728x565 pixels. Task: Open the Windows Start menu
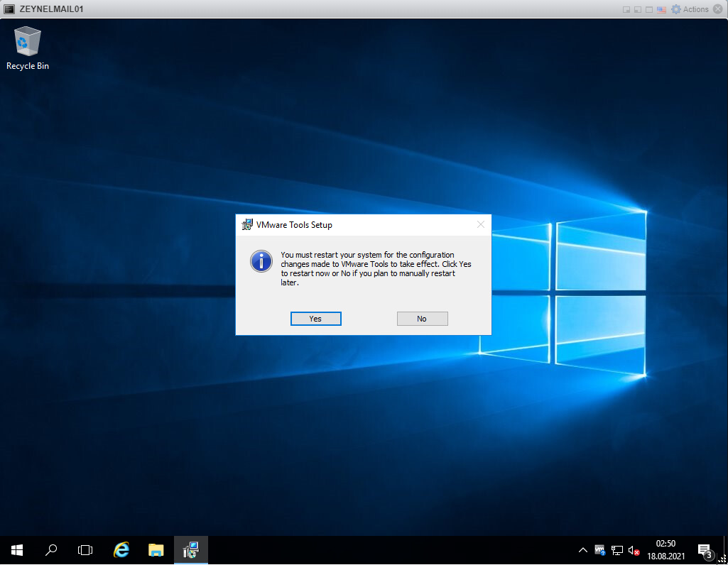pos(17,550)
